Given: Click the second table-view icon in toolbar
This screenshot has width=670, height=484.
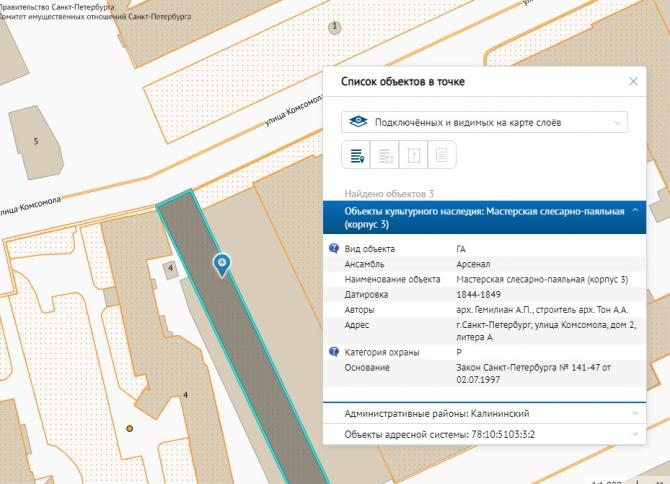Looking at the screenshot, I should [x=385, y=155].
